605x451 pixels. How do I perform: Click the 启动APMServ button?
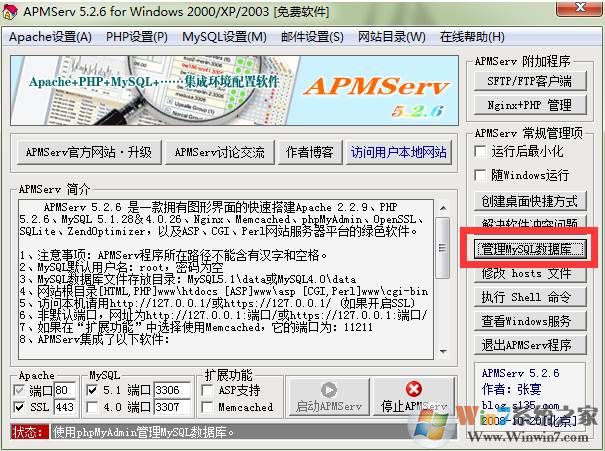[329, 397]
